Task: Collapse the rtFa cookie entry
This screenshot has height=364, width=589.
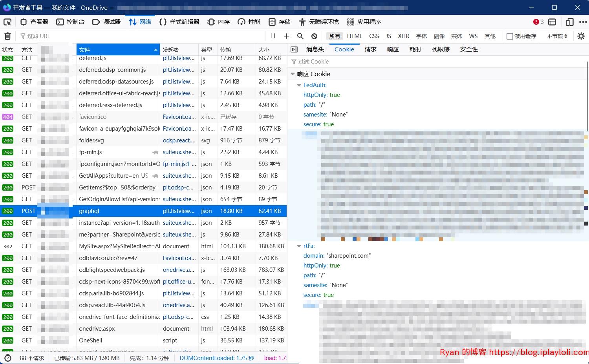Action: [299, 246]
